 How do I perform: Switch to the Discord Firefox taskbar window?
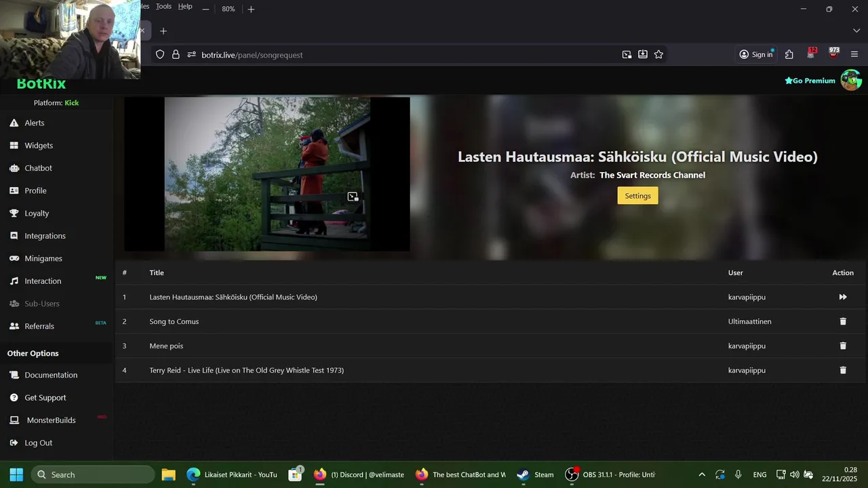[x=359, y=474]
